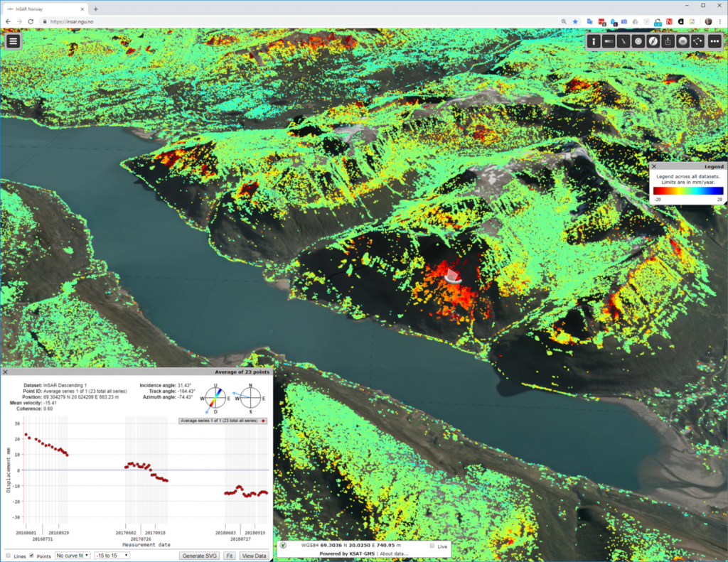Open the three-dots more tools menu
This screenshot has width=728, height=562.
coord(714,41)
